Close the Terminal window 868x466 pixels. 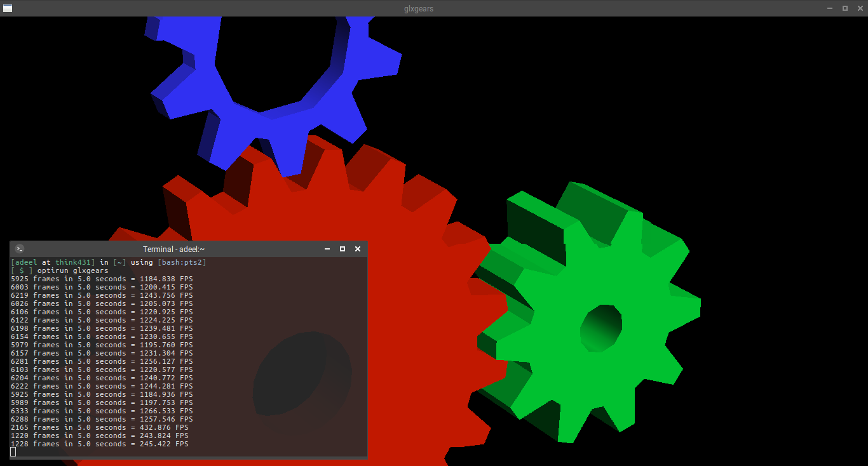coord(358,249)
